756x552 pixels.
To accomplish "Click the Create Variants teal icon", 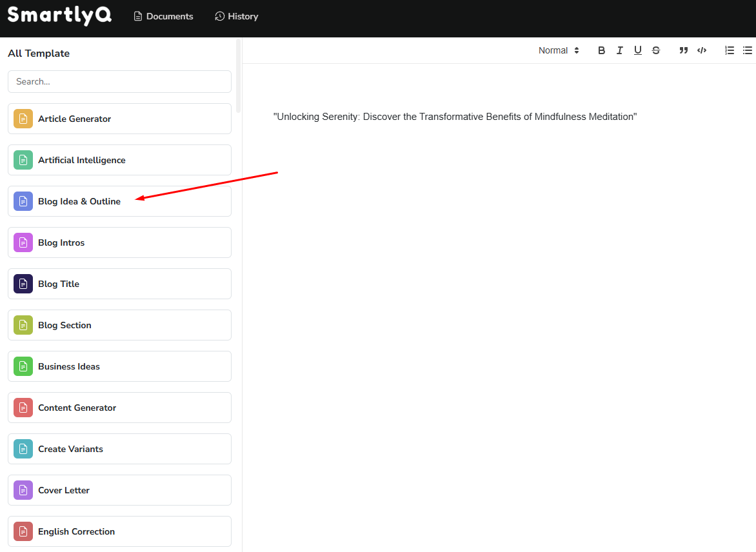I will click(x=23, y=449).
